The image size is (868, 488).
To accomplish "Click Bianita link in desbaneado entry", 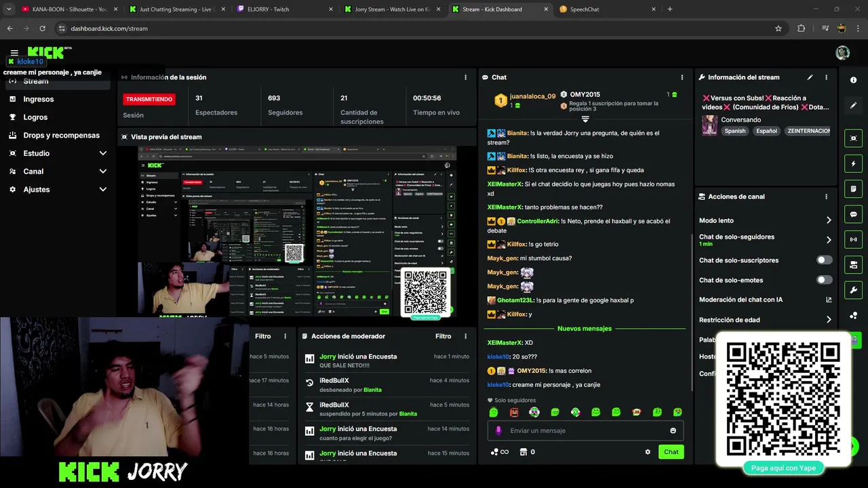I will (372, 390).
